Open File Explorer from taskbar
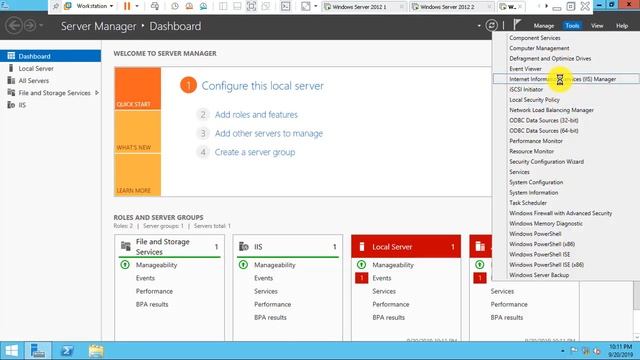640x360 pixels. pos(96,351)
